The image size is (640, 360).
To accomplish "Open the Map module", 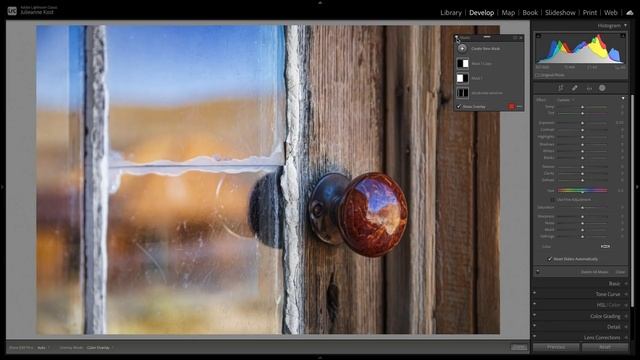I will point(508,13).
